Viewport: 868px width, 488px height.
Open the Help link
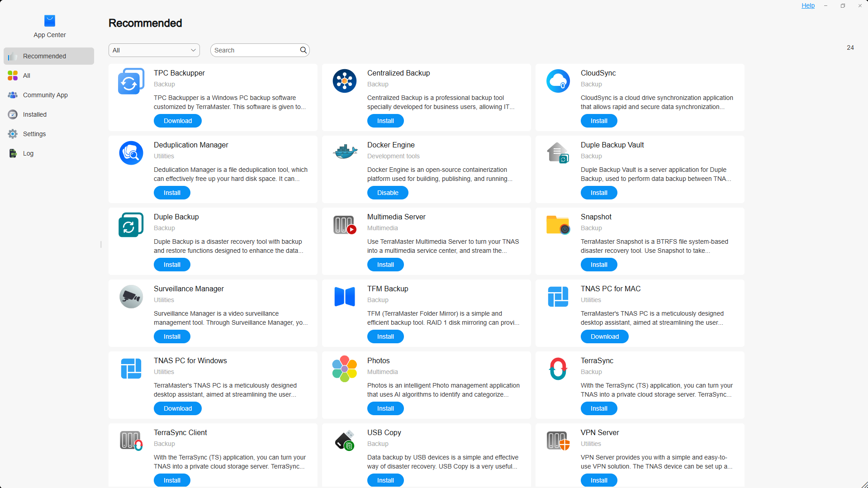click(x=808, y=5)
